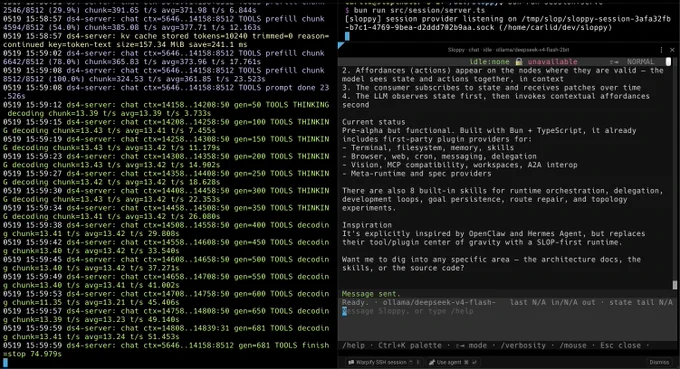Click the scrollbar thumb in Sloppy chat
The width and height of the screenshot is (680, 369).
coord(674,285)
